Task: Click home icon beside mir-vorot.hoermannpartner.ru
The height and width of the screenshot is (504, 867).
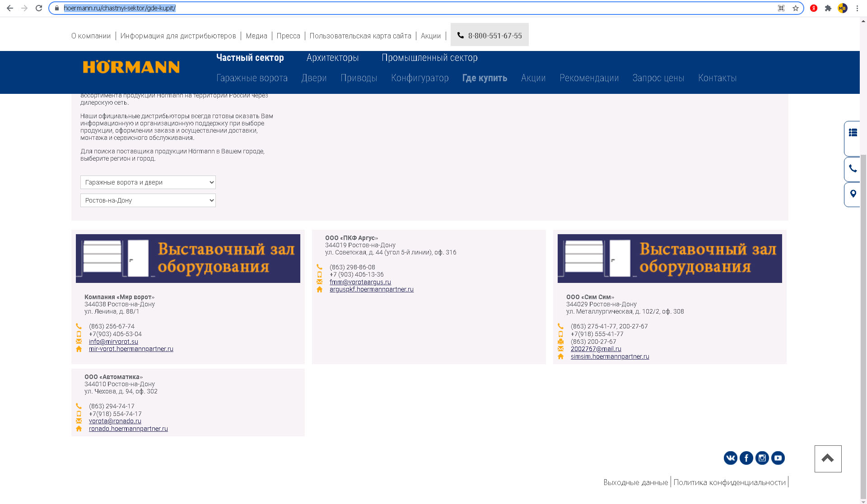Action: pos(79,349)
